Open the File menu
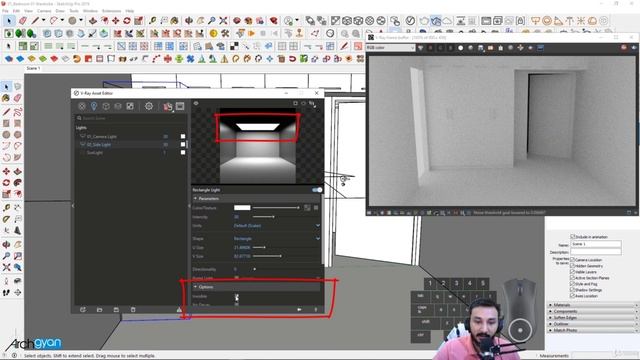 [5, 11]
